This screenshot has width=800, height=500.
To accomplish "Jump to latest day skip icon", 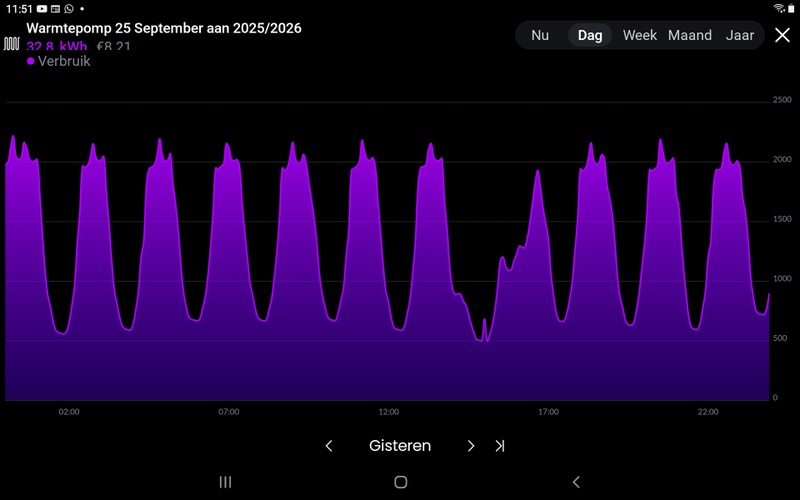I will click(500, 446).
